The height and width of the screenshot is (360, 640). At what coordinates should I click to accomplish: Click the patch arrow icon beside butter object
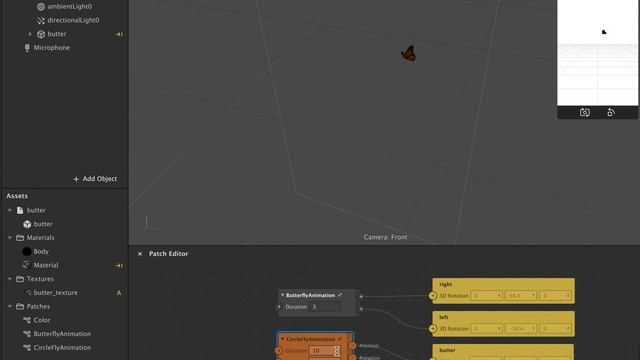pos(119,34)
